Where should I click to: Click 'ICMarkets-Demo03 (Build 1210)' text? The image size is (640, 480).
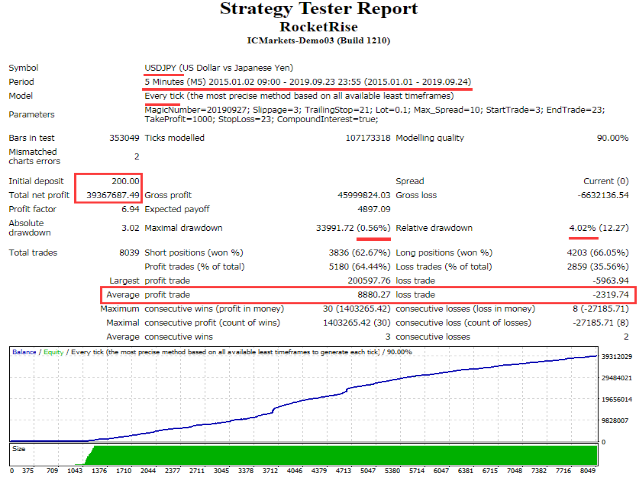point(319,40)
